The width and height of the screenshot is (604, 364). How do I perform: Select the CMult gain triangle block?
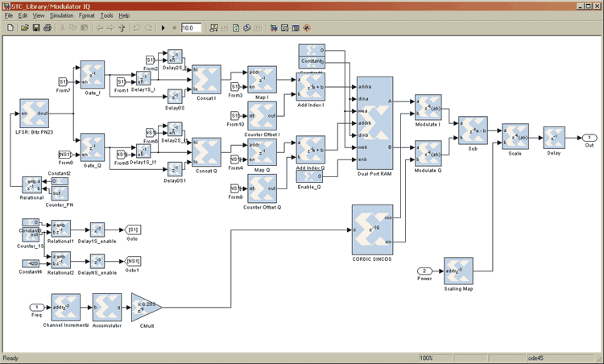[147, 307]
